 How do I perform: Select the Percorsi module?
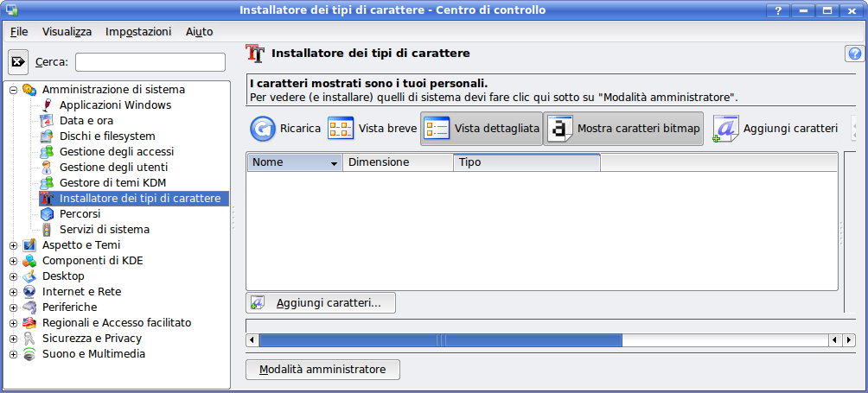tap(80, 214)
